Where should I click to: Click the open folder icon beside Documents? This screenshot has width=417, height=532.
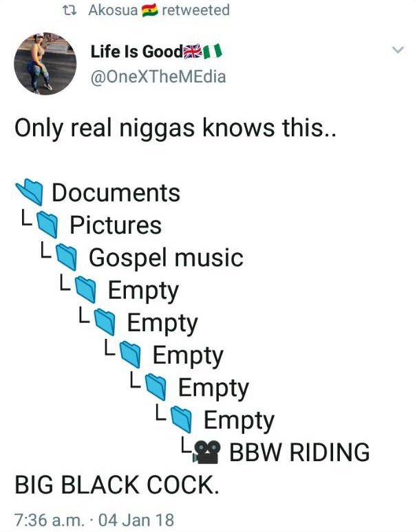[x=30, y=192]
